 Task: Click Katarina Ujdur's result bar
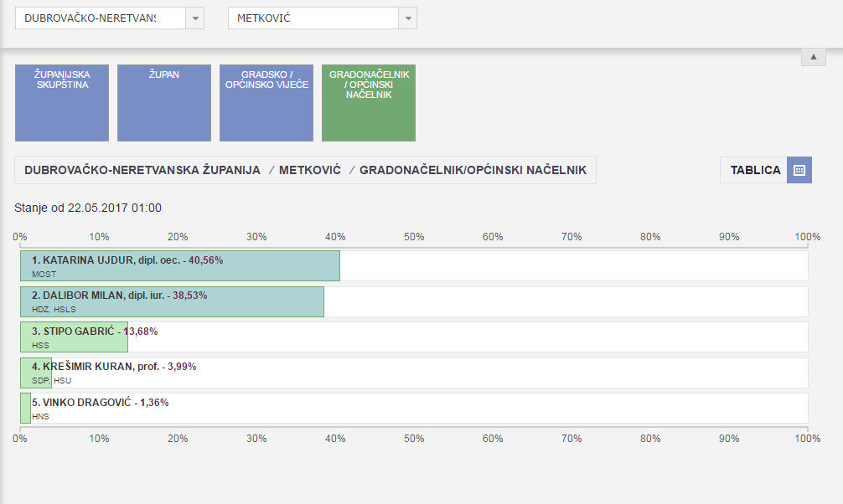180,265
